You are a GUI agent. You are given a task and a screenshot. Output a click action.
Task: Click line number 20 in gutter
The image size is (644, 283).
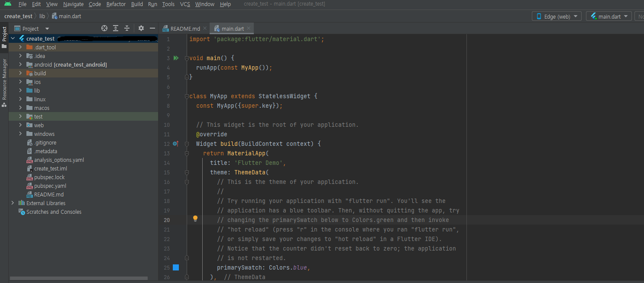(167, 220)
